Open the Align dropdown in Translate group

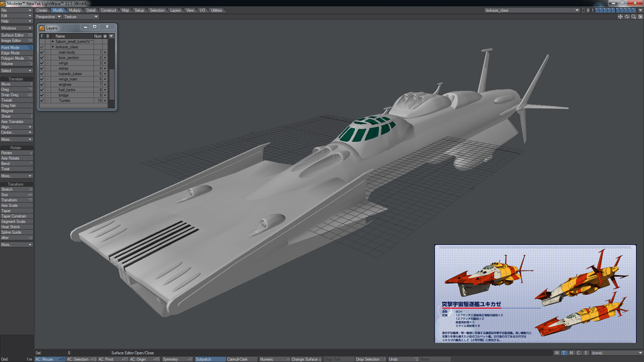pos(16,127)
